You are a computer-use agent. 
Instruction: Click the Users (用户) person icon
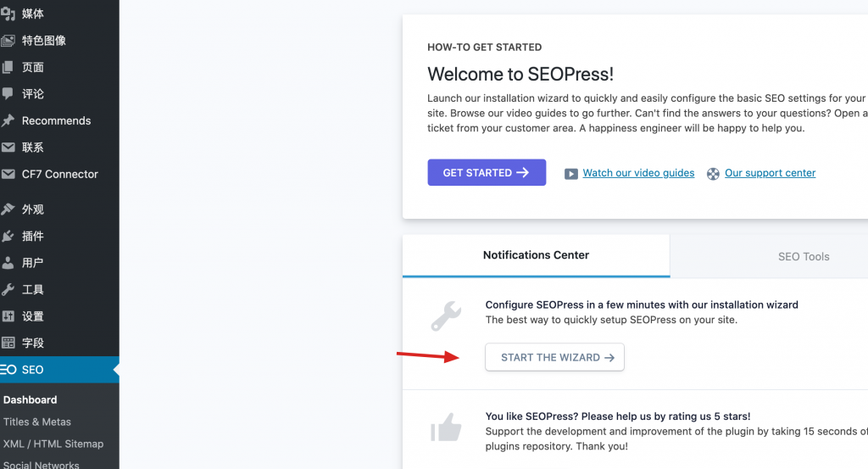pyautogui.click(x=8, y=263)
